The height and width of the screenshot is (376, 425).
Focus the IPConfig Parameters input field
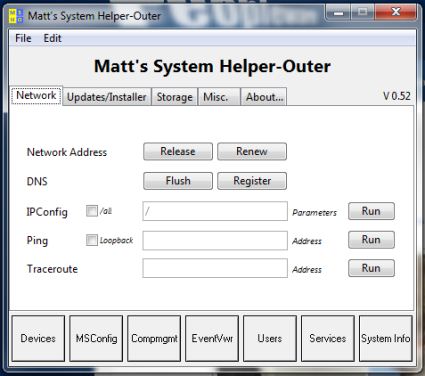tap(215, 211)
